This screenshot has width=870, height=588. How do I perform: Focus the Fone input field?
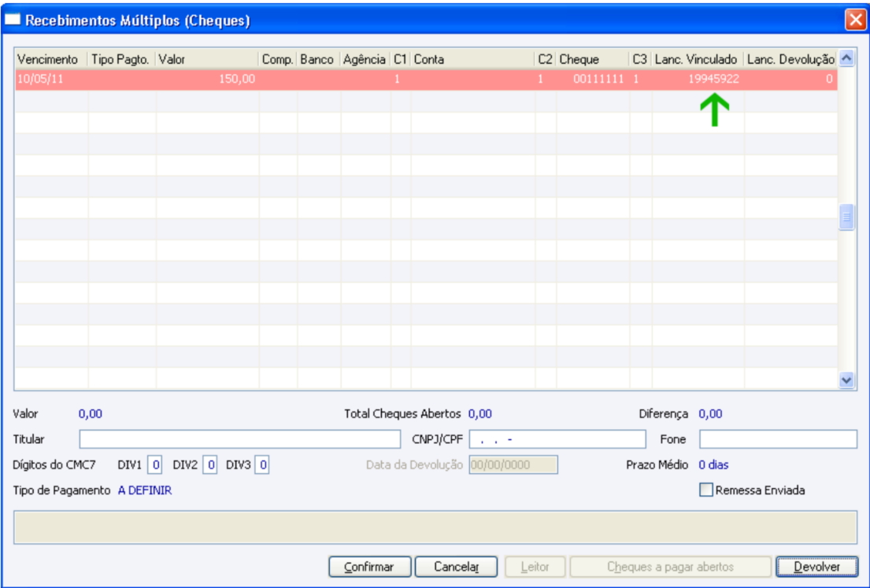point(778,439)
